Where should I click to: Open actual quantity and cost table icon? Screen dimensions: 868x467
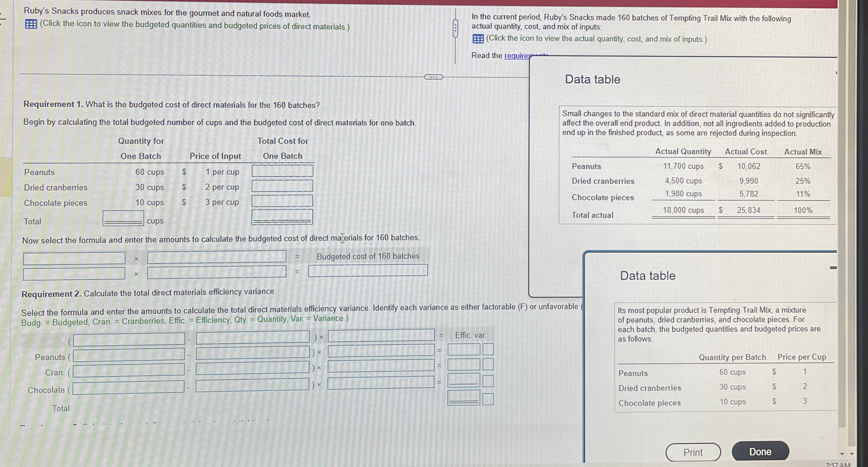click(478, 39)
